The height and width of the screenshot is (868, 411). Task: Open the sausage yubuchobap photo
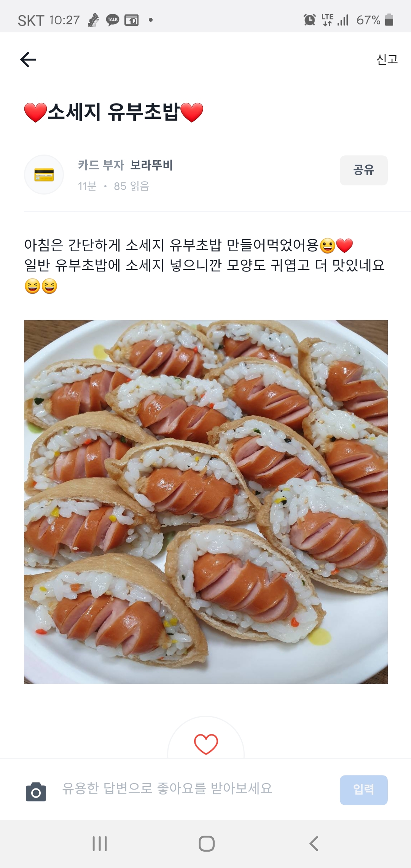(206, 502)
